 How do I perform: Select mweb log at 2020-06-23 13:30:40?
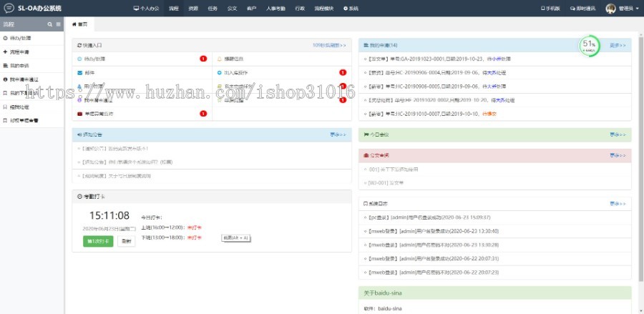(495, 231)
